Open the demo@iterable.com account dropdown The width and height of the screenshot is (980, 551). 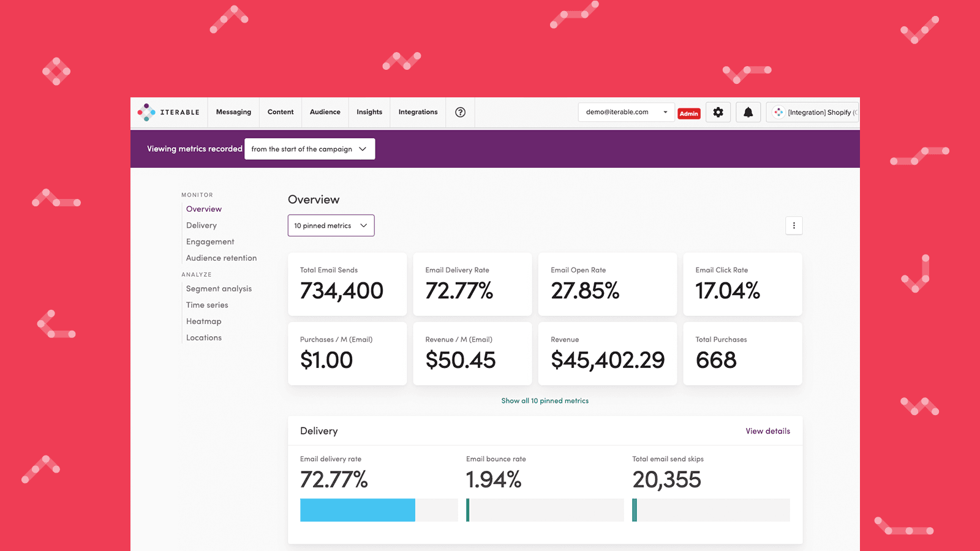pos(625,112)
